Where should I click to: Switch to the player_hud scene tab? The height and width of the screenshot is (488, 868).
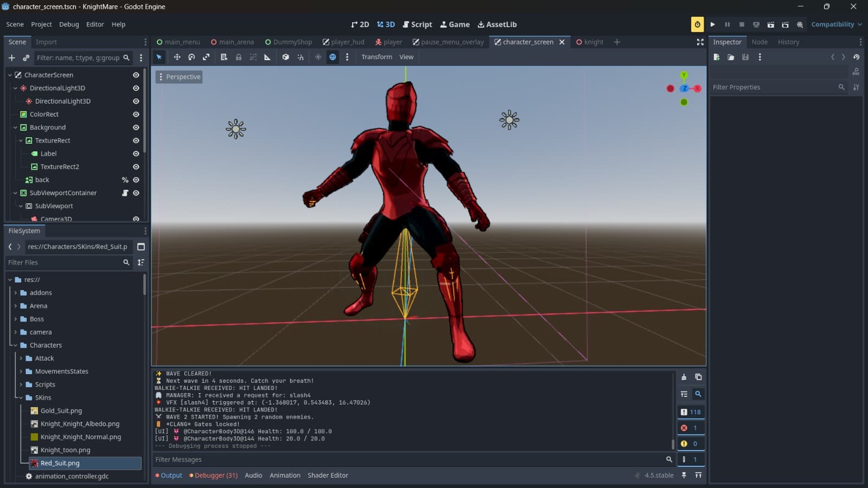(343, 42)
